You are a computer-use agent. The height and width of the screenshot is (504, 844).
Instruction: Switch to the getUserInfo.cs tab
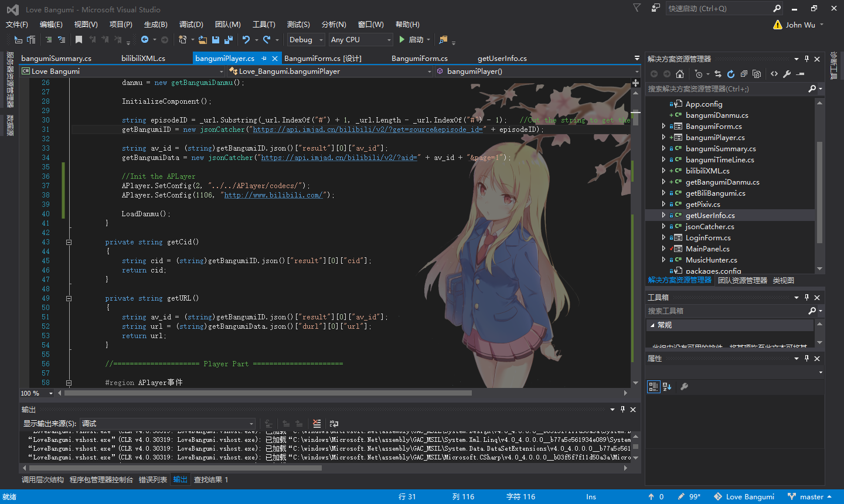[502, 59]
